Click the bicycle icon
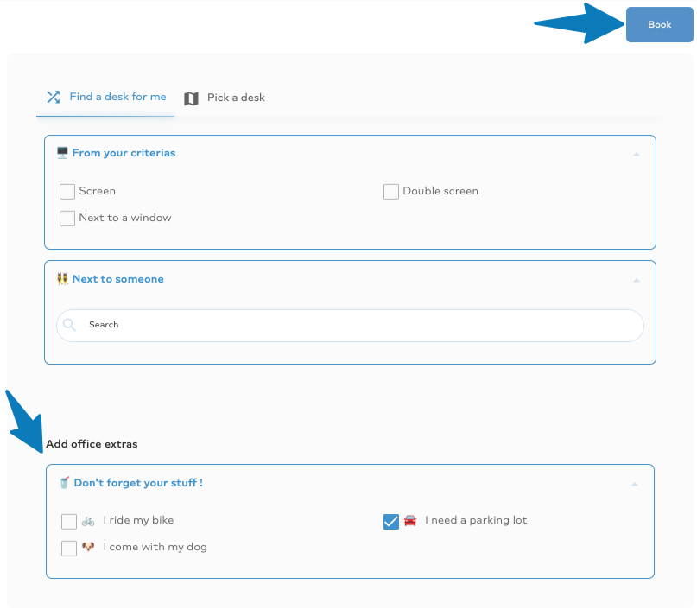This screenshot has height=616, width=697. pos(88,521)
